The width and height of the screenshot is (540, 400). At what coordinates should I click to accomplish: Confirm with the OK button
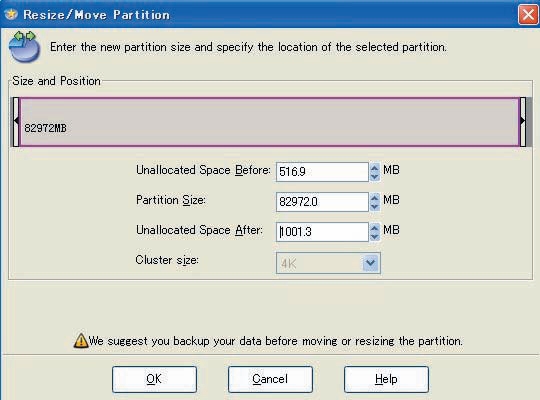coord(154,379)
